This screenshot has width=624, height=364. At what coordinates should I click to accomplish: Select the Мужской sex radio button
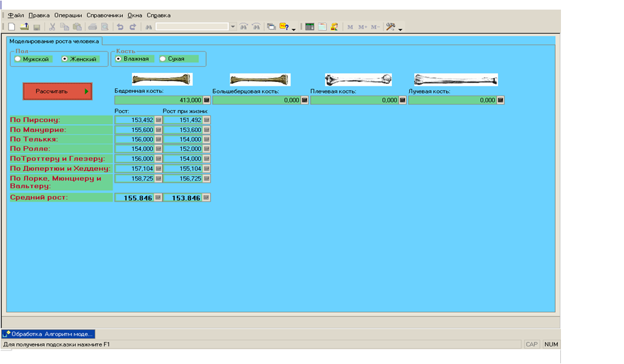point(18,59)
